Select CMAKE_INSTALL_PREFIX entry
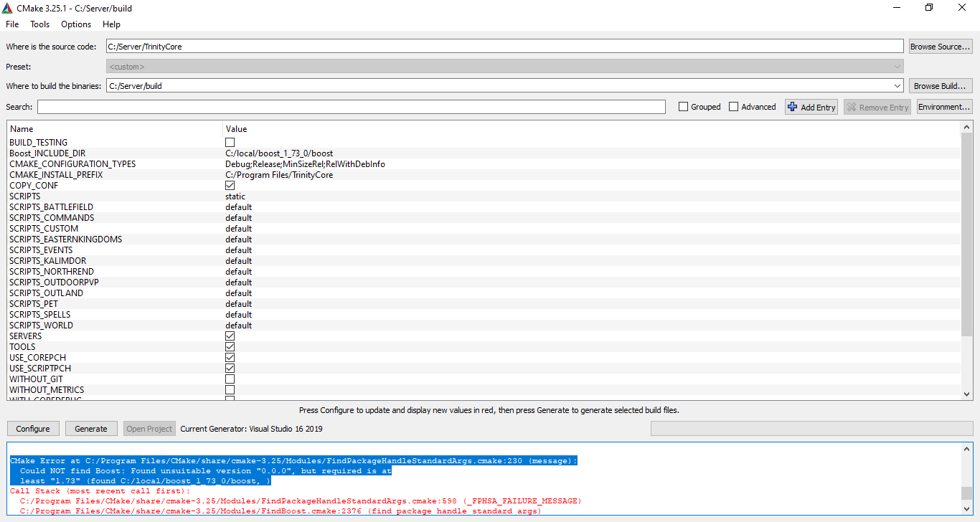This screenshot has width=980, height=522. [x=56, y=175]
